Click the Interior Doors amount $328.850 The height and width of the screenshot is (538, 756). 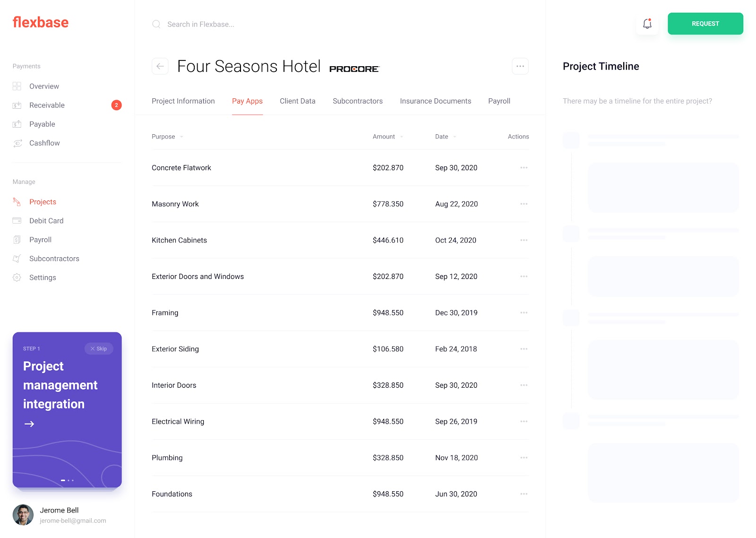[388, 385]
